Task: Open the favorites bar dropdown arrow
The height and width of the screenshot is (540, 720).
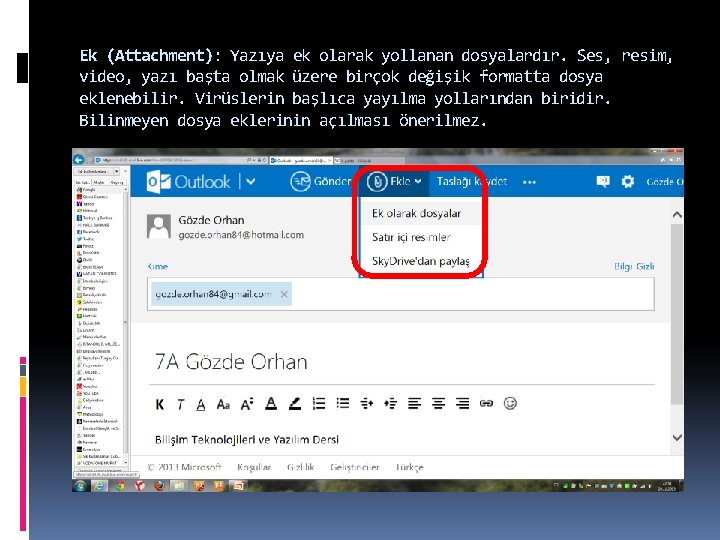Action: [117, 171]
